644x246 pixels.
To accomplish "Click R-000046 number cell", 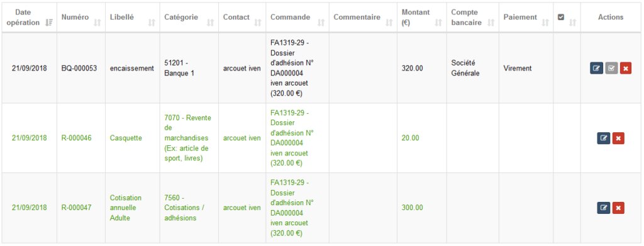I will 81,138.
